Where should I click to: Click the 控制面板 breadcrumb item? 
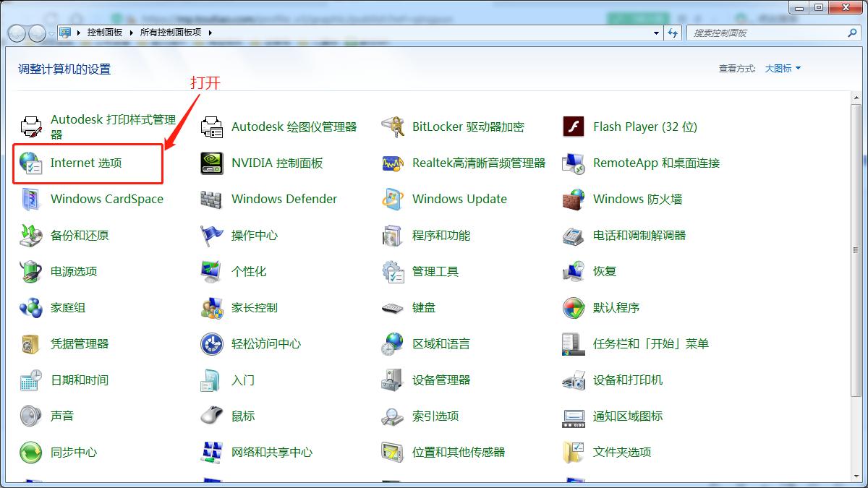[105, 33]
